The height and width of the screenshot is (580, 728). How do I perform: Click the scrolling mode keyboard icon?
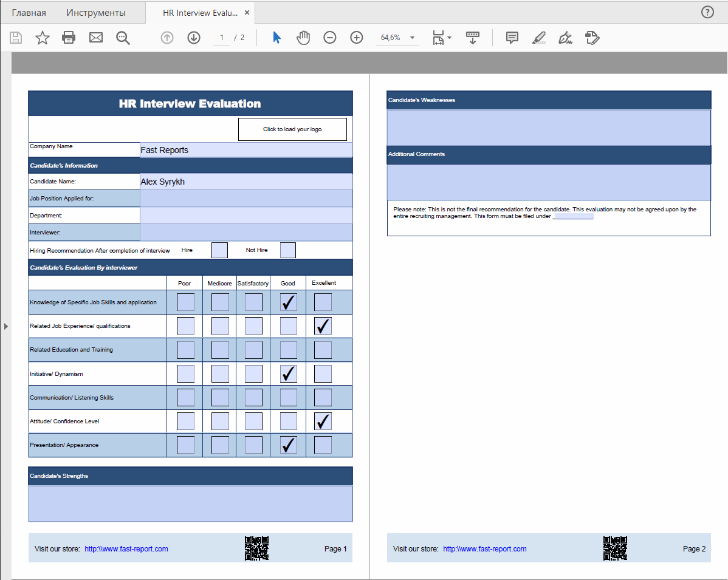[x=473, y=38]
